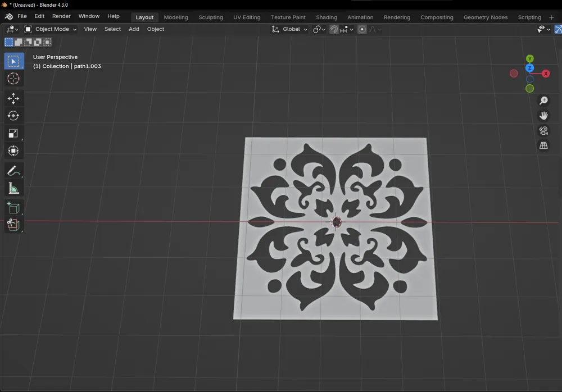The height and width of the screenshot is (392, 562).
Task: Click the negative X axis gizmo circle
Action: click(x=514, y=74)
